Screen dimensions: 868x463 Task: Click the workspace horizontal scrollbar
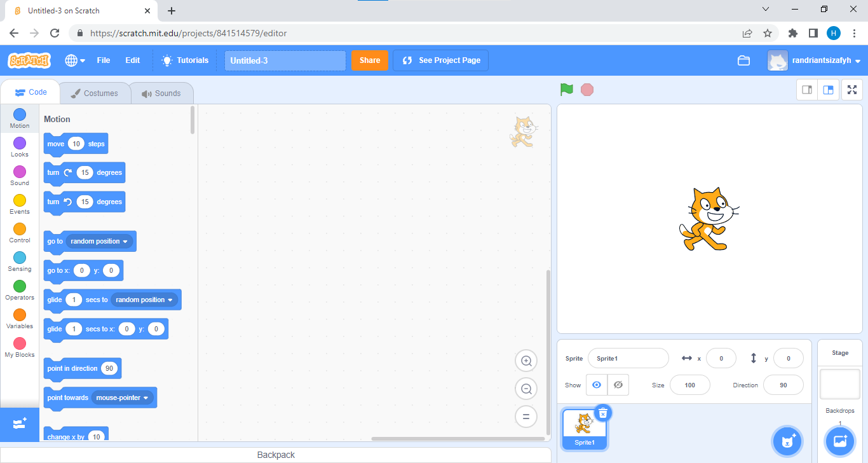click(x=458, y=438)
